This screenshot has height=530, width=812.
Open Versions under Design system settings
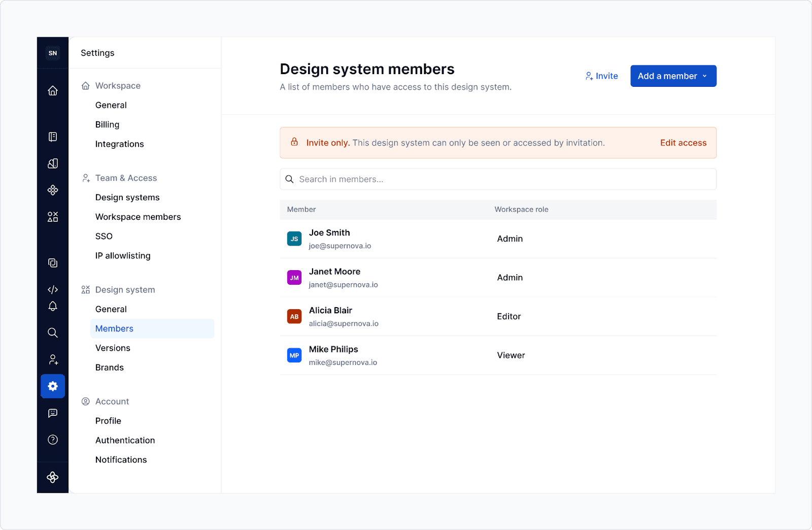[x=113, y=348]
